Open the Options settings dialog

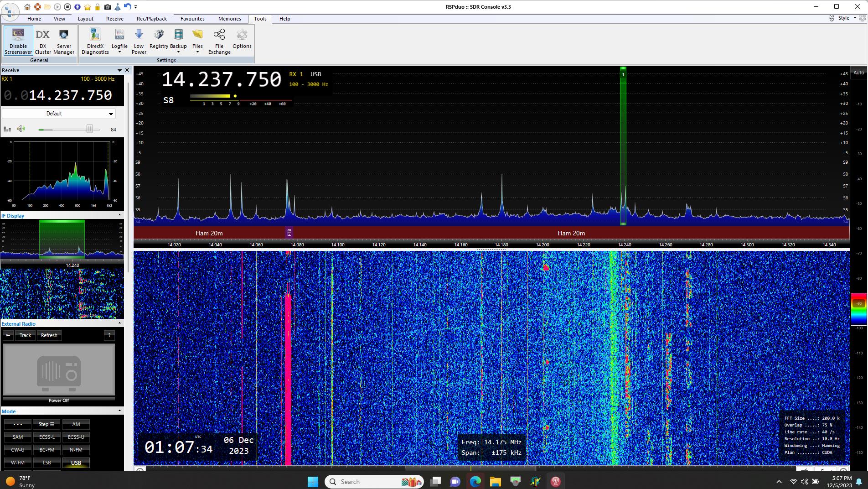[242, 40]
